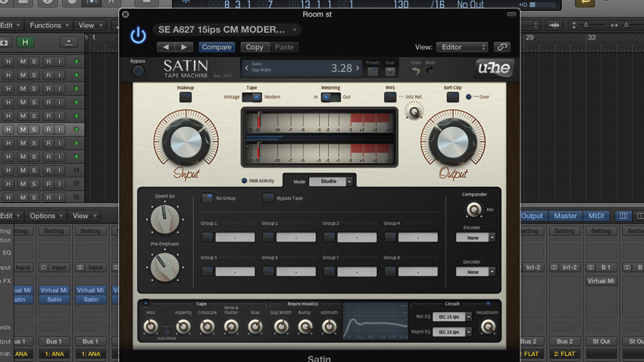
Task: Click the Group 1 name field
Action: (235, 238)
